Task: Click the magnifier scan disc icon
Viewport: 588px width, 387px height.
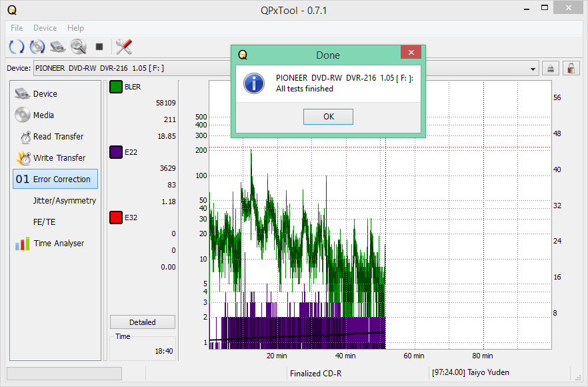Action: tap(79, 47)
